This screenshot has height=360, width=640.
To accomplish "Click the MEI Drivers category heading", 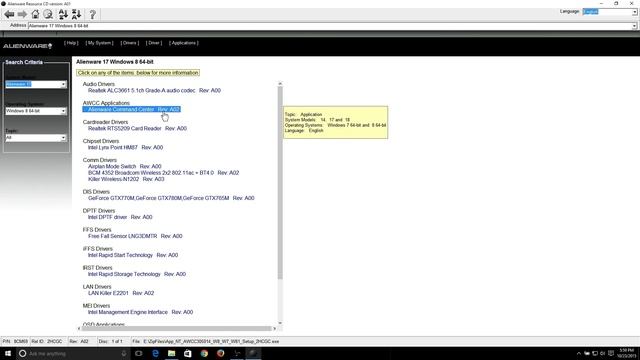I will [96, 306].
